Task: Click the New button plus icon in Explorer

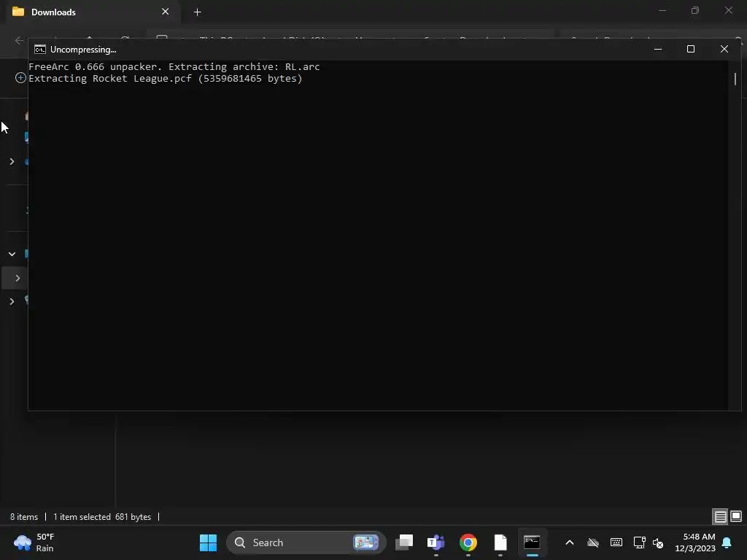Action: 20,77
